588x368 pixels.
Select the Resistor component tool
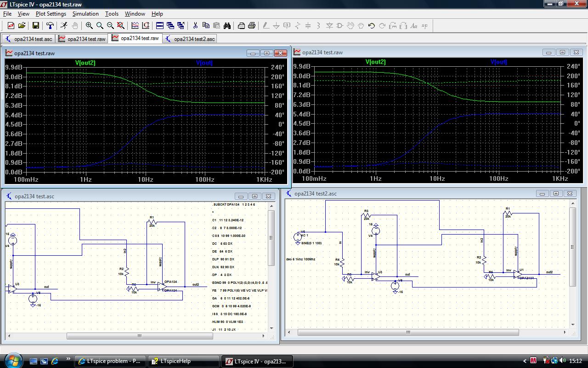click(298, 26)
